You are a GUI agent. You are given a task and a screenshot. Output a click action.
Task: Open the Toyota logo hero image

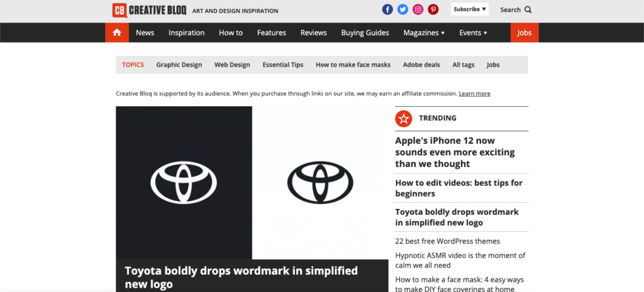point(252,183)
